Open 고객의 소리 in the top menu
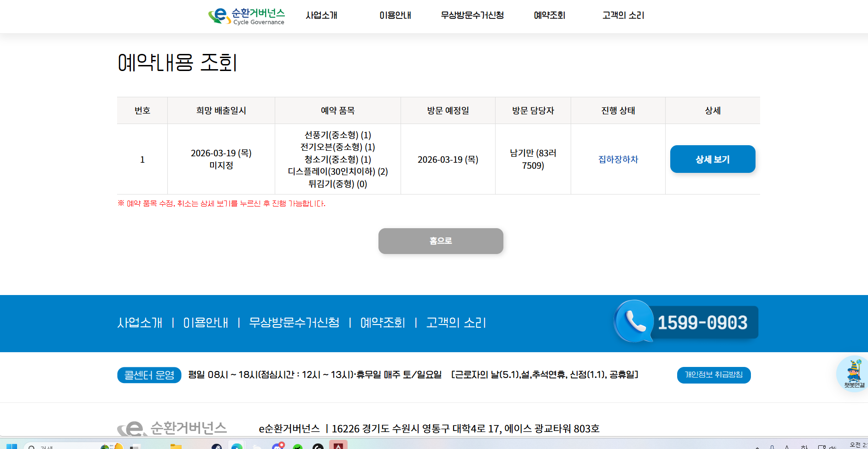868x449 pixels. 623,15
